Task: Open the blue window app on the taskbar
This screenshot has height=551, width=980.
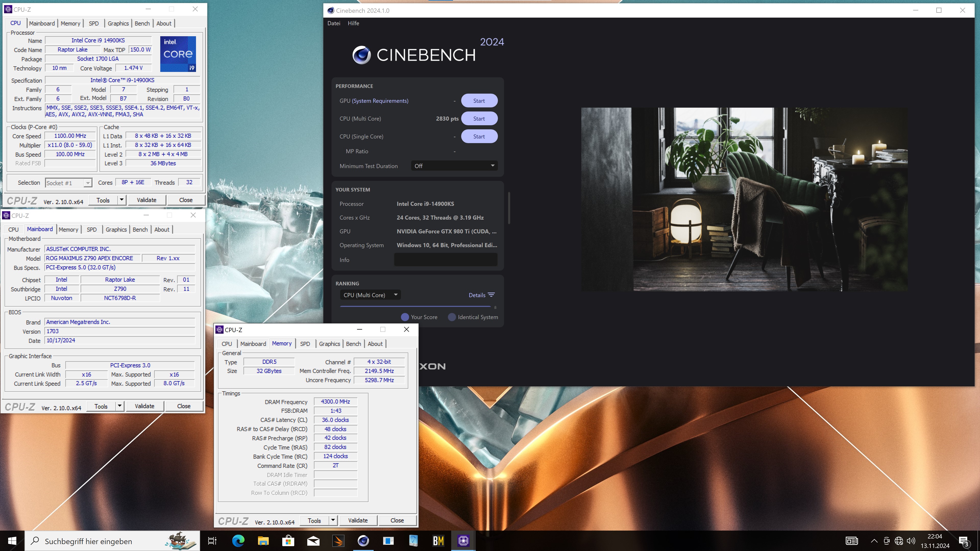Action: click(x=388, y=541)
